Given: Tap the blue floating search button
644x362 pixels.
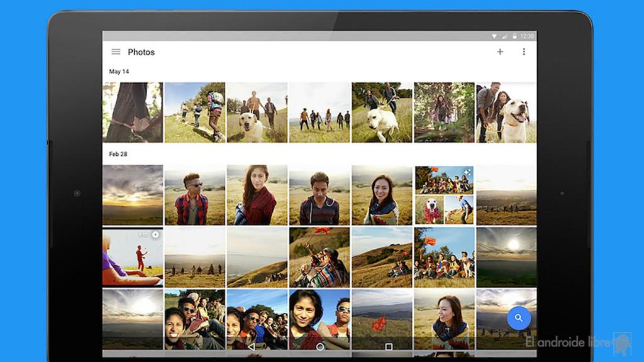Looking at the screenshot, I should tap(518, 318).
